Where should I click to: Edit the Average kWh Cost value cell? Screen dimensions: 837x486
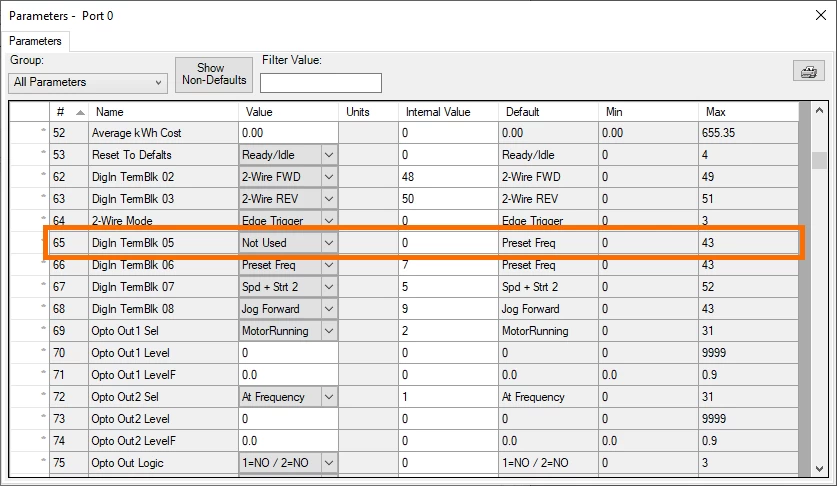(288, 133)
